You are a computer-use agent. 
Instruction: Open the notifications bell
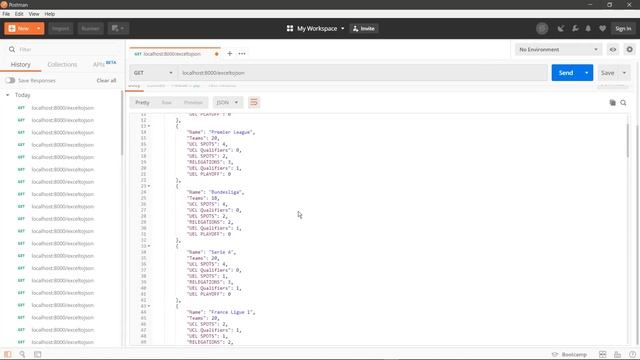coord(588,29)
